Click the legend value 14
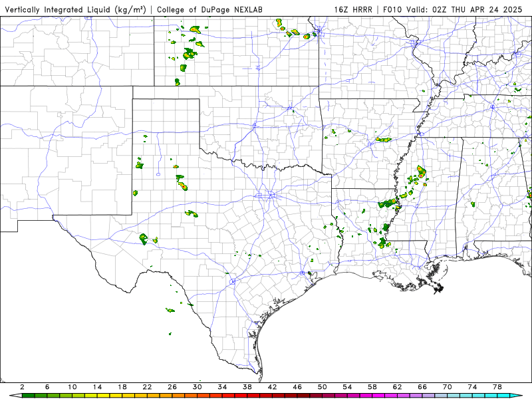Screen dimensions: 532x399 [97, 387]
